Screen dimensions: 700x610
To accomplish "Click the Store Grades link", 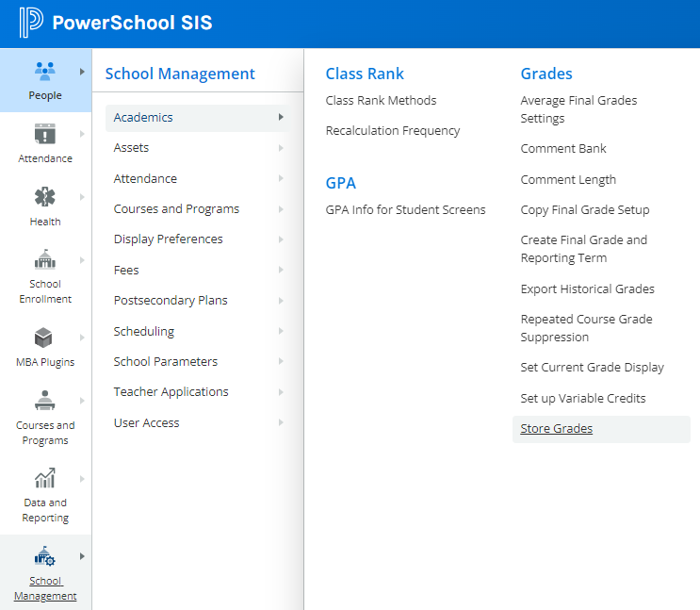I will (556, 429).
